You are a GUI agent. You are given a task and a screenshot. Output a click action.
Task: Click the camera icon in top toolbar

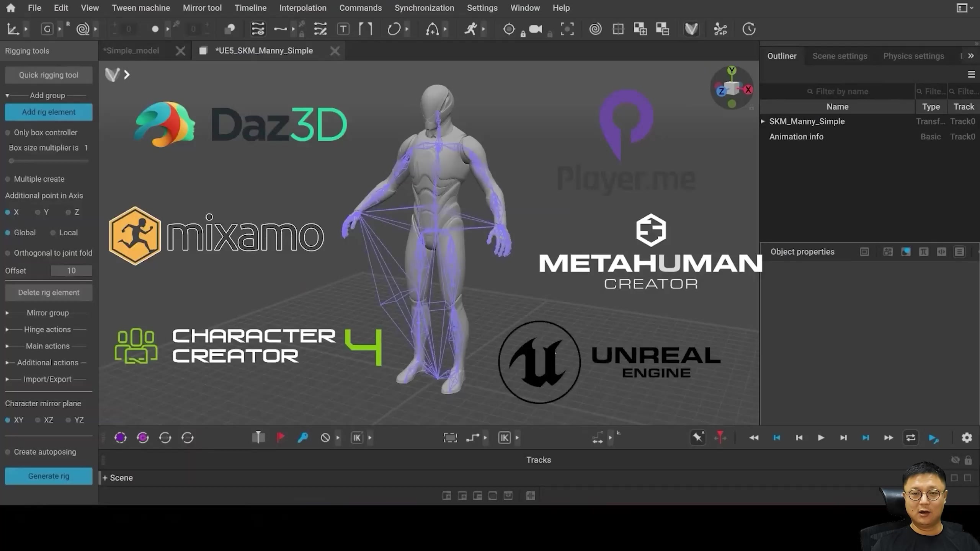(536, 29)
